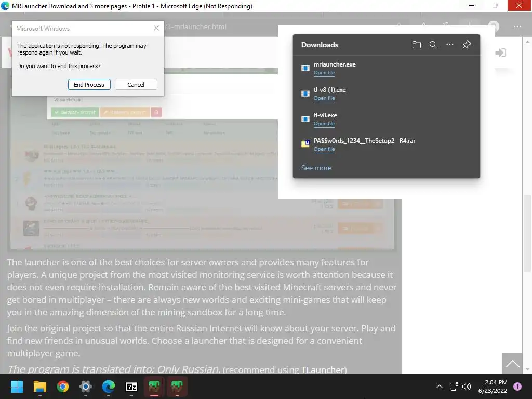Click the sign-in arrow icon on the page
532x399 pixels.
click(x=500, y=52)
